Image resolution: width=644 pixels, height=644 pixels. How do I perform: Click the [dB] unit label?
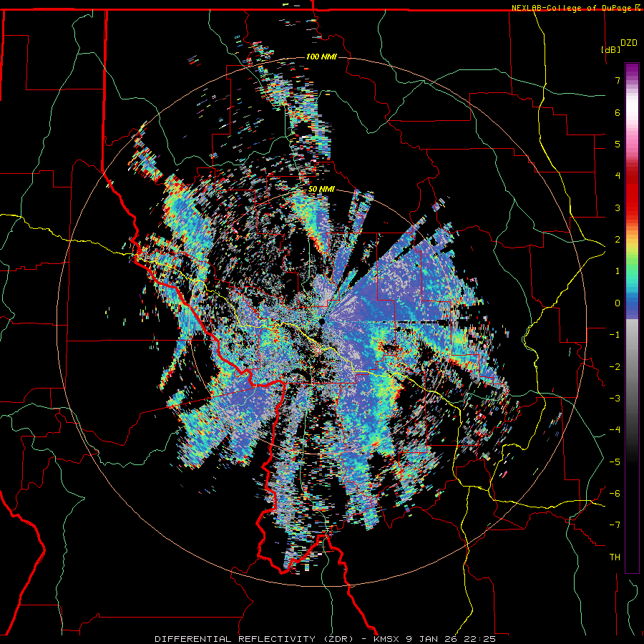click(611, 49)
